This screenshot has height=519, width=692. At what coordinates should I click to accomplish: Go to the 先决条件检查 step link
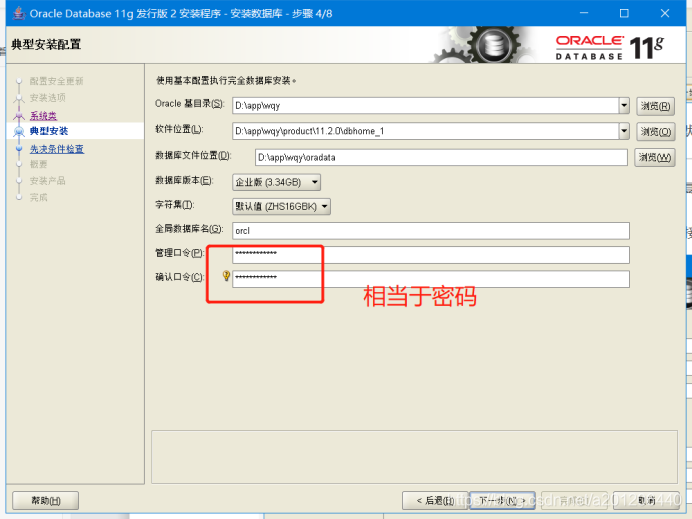tap(56, 149)
